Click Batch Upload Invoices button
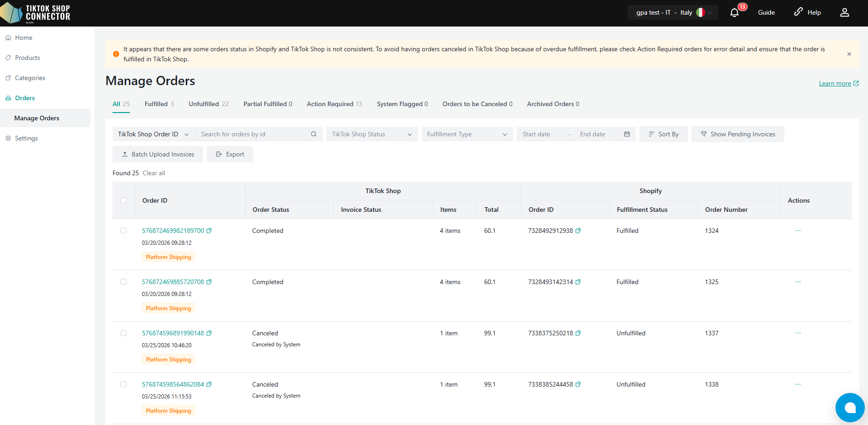Viewport: 868px width, 425px height. click(x=158, y=154)
